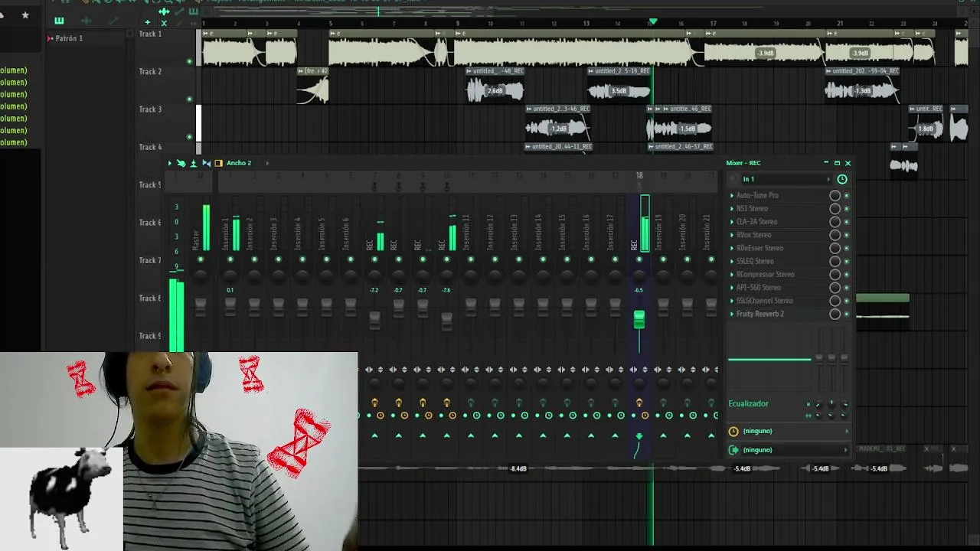Open API-560 Stereo slot options arrow
Screen dimensions: 980x551
(x=732, y=288)
